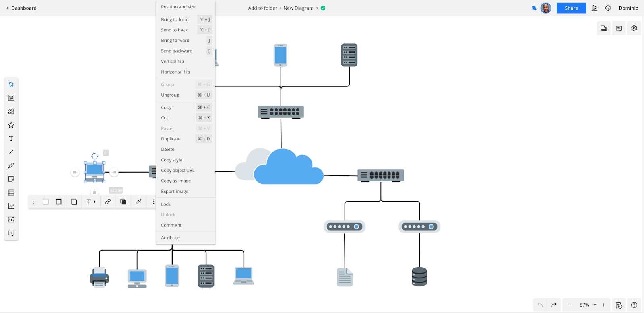
Task: Choose Duplicate from the context menu
Action: [x=171, y=139]
